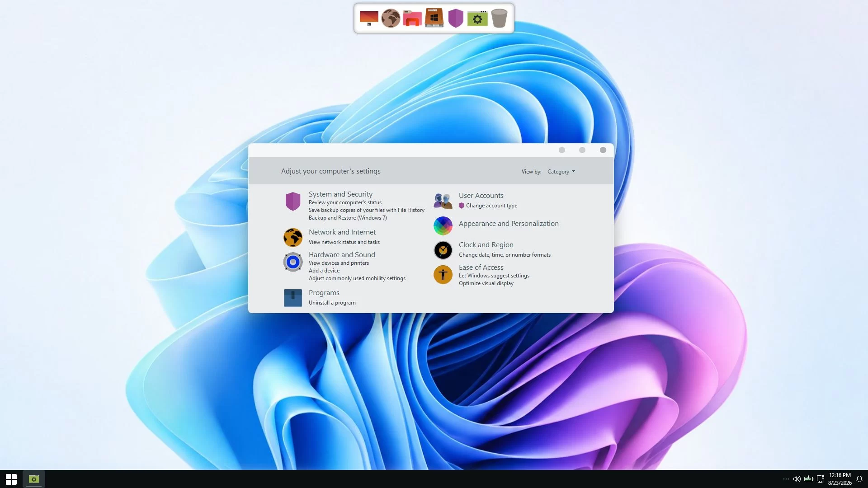The height and width of the screenshot is (488, 868).
Task: Click the Programs box icon
Action: pos(293,298)
